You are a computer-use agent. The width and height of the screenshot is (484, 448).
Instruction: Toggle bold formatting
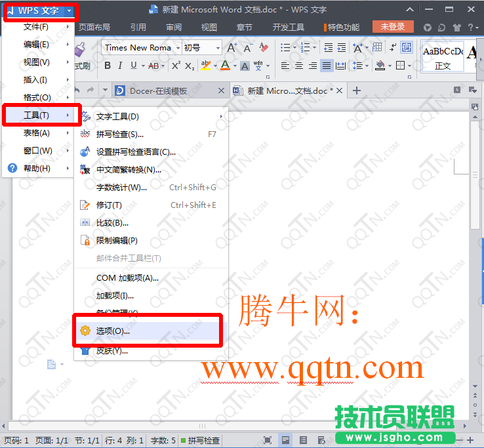[x=108, y=66]
